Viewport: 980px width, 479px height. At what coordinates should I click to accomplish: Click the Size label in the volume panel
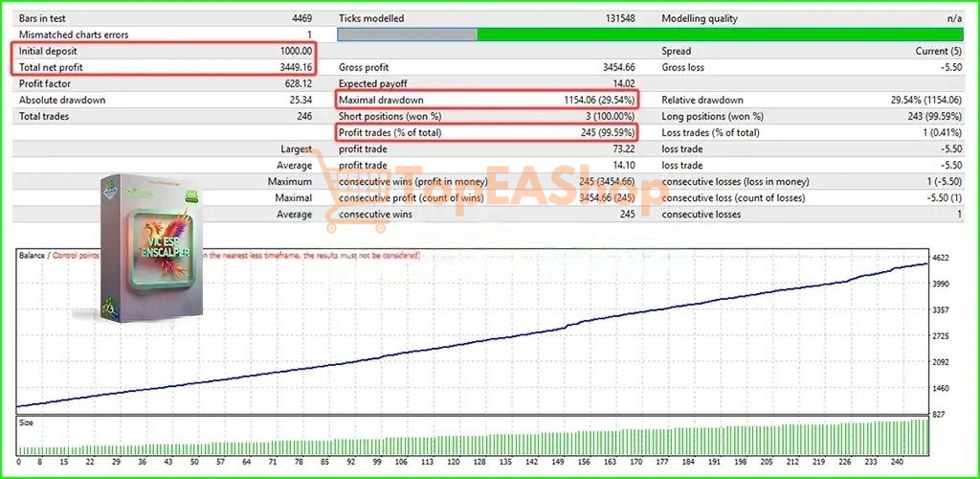pyautogui.click(x=28, y=423)
